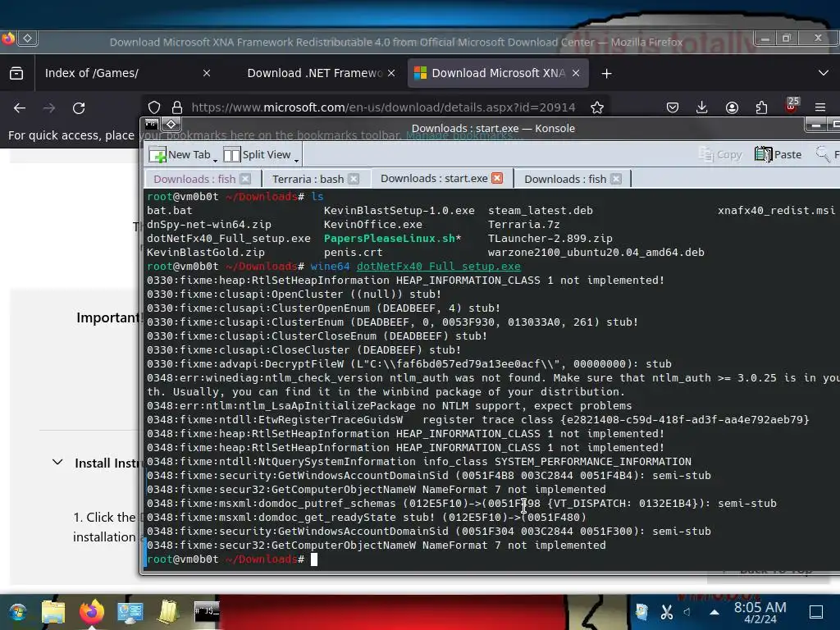List all Firefox tabs chevron

[x=824, y=73]
